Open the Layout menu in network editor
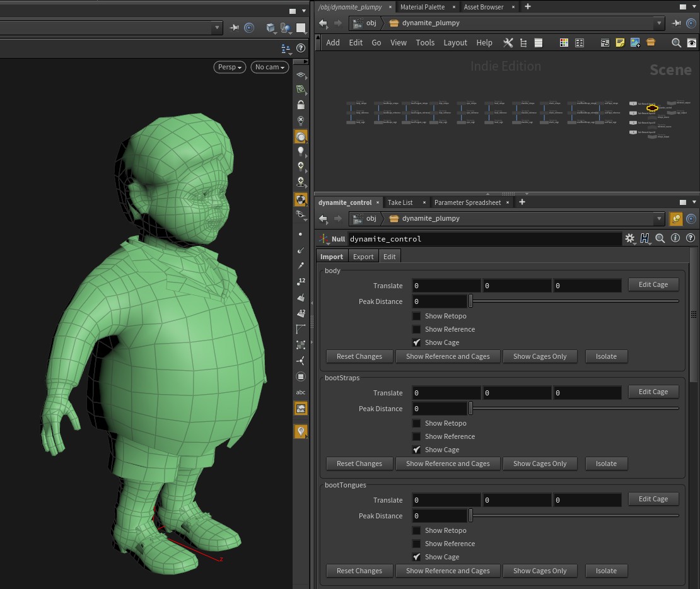 tap(455, 43)
